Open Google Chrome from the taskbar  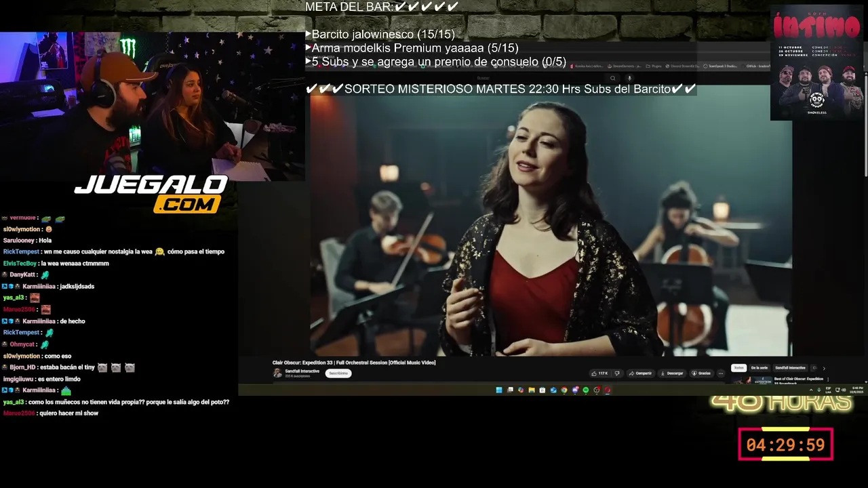564,390
